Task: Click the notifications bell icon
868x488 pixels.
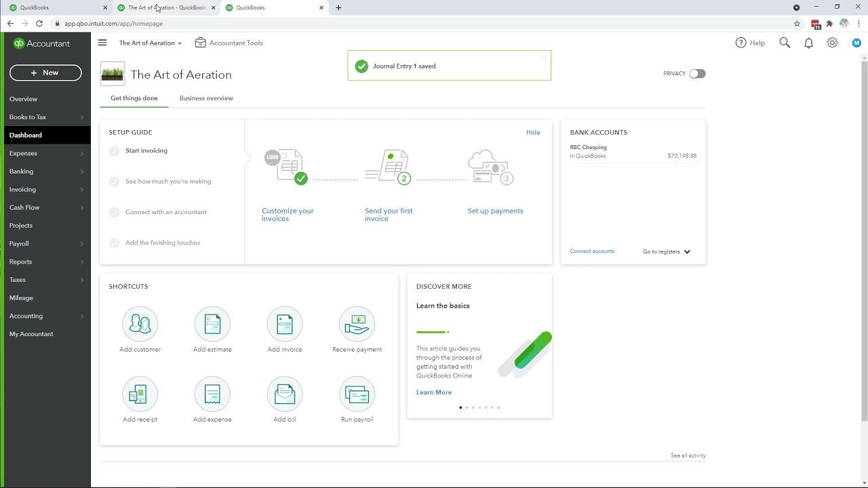Action: pos(808,43)
